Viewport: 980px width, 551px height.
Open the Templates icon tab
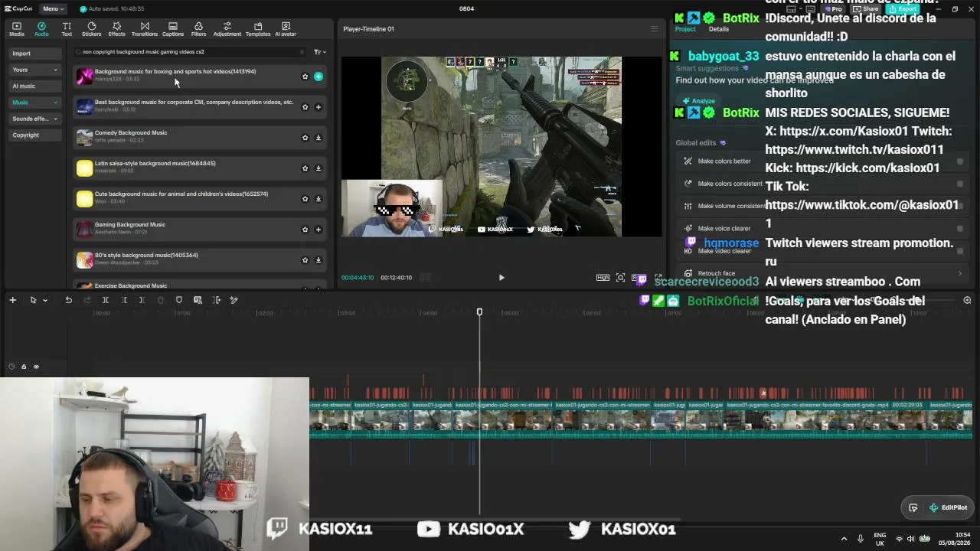pos(258,29)
